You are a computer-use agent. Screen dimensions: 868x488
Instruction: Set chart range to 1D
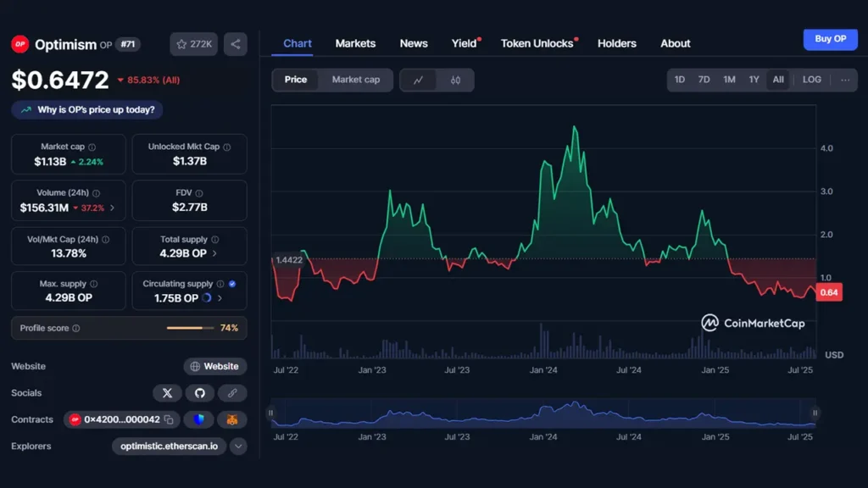(679, 80)
